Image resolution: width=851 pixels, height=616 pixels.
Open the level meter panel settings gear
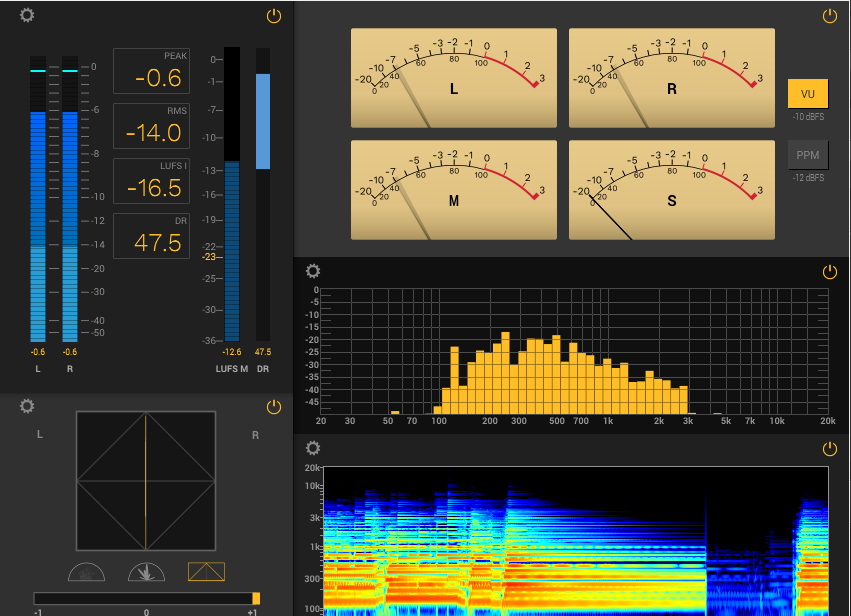point(27,16)
